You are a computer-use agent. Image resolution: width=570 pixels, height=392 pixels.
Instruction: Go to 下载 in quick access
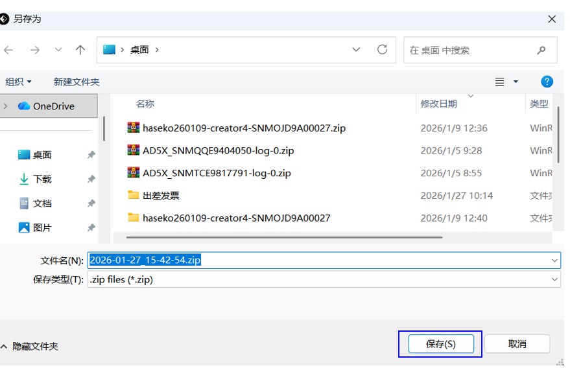tap(42, 179)
